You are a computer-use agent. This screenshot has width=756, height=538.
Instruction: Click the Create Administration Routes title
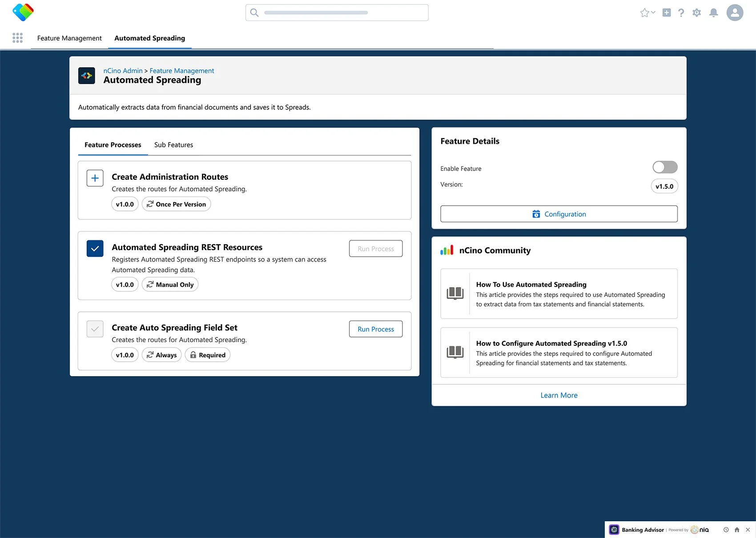pyautogui.click(x=170, y=177)
